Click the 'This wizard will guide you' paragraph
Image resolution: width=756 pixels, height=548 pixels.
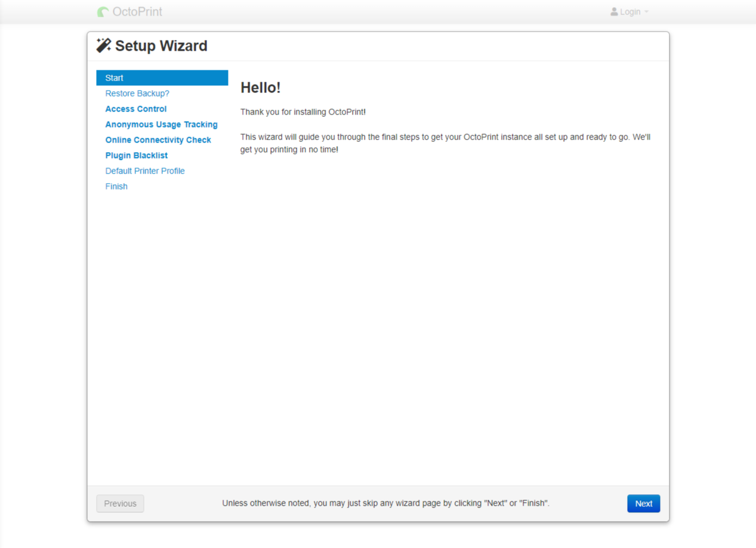pyautogui.click(x=445, y=143)
